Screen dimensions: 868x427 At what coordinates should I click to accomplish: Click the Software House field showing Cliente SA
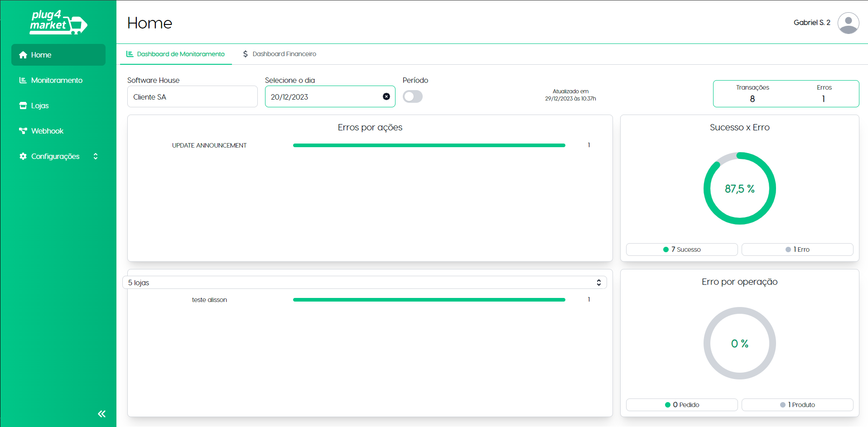(x=192, y=96)
